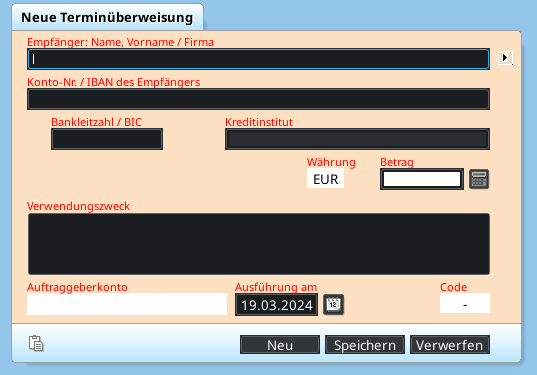Click the Ausführung am date field
This screenshot has width=537, height=375.
click(276, 304)
